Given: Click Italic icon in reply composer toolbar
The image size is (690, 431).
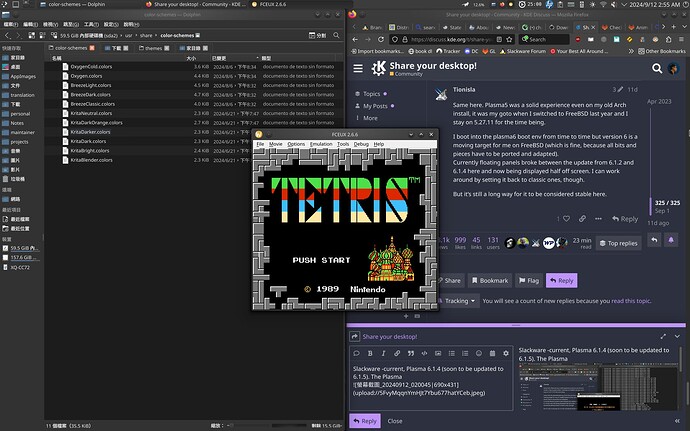Looking at the screenshot, I should point(383,354).
